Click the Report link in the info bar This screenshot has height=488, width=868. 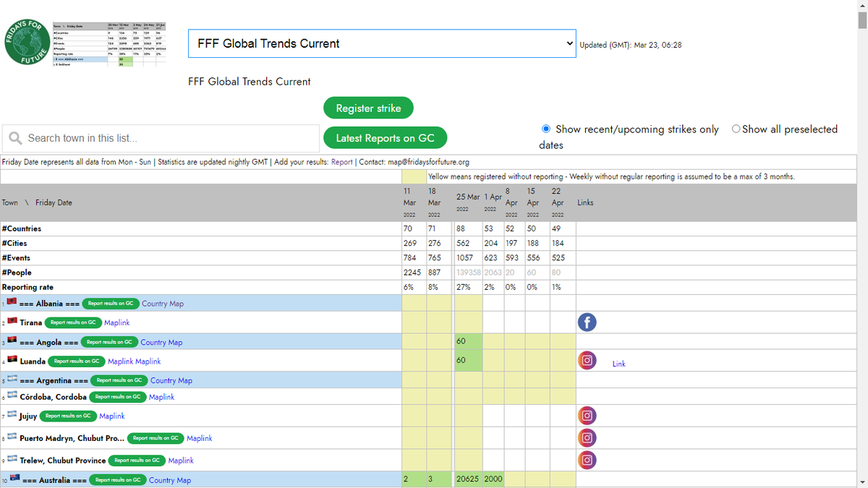pos(342,162)
